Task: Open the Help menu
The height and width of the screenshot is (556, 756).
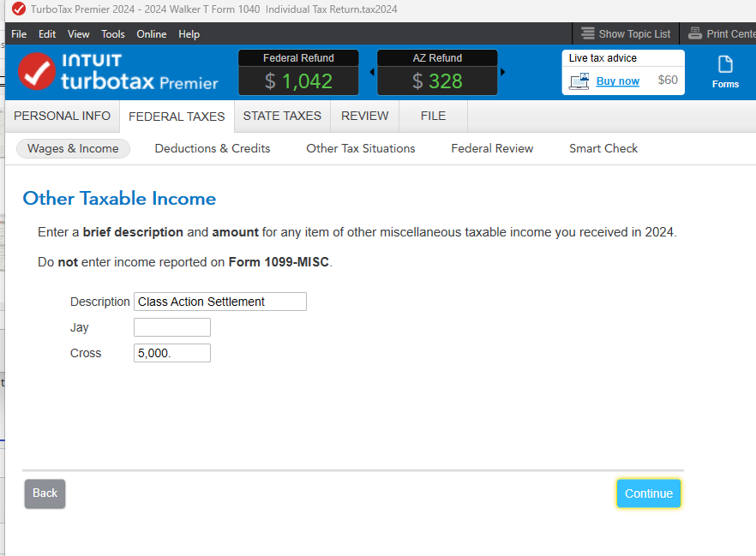Action: (189, 34)
